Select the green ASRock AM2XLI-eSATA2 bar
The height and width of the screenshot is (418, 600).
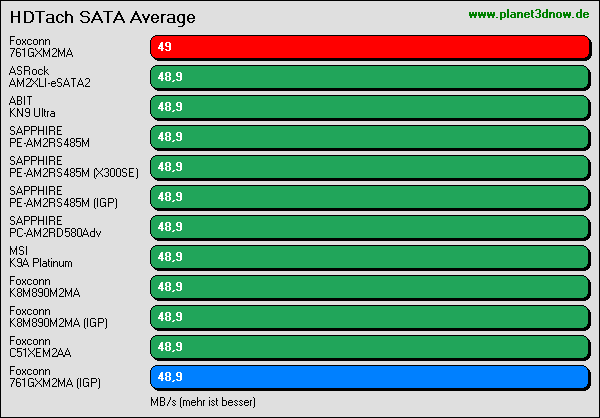370,77
